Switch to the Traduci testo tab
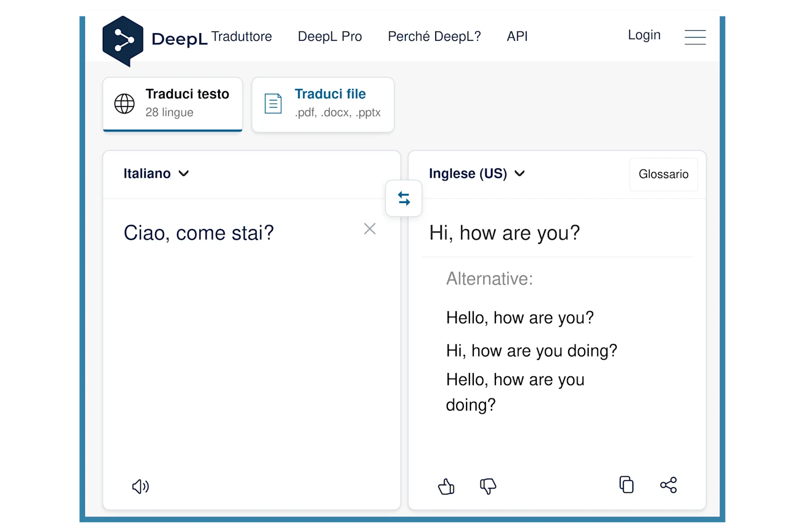 tap(173, 104)
